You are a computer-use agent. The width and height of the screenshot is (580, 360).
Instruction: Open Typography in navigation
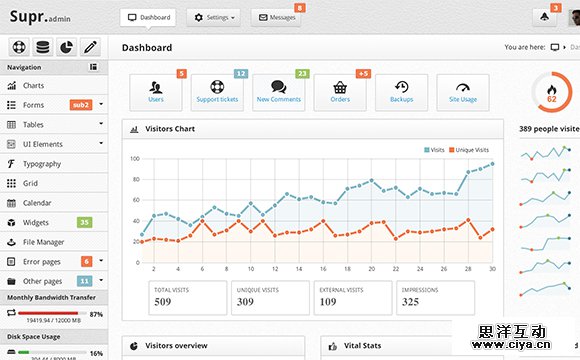[x=54, y=164]
